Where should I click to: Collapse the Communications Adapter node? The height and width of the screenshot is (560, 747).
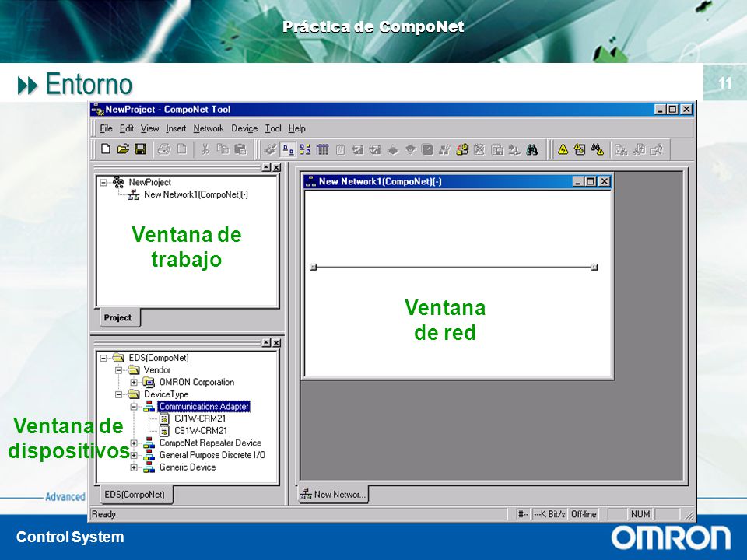134,407
